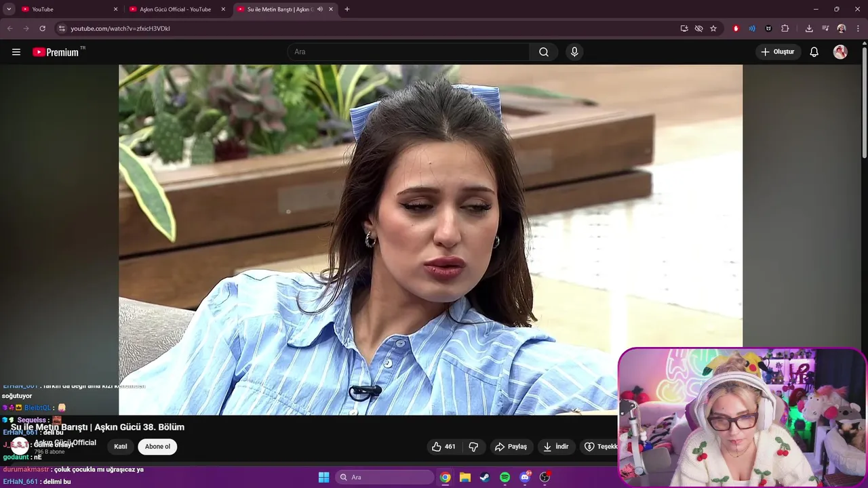Close the Aşkın Gücü Official tab

(x=223, y=9)
